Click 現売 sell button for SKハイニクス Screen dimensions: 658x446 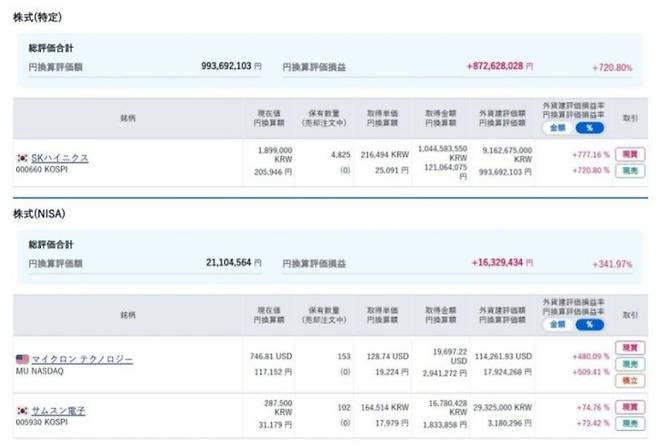pyautogui.click(x=630, y=171)
